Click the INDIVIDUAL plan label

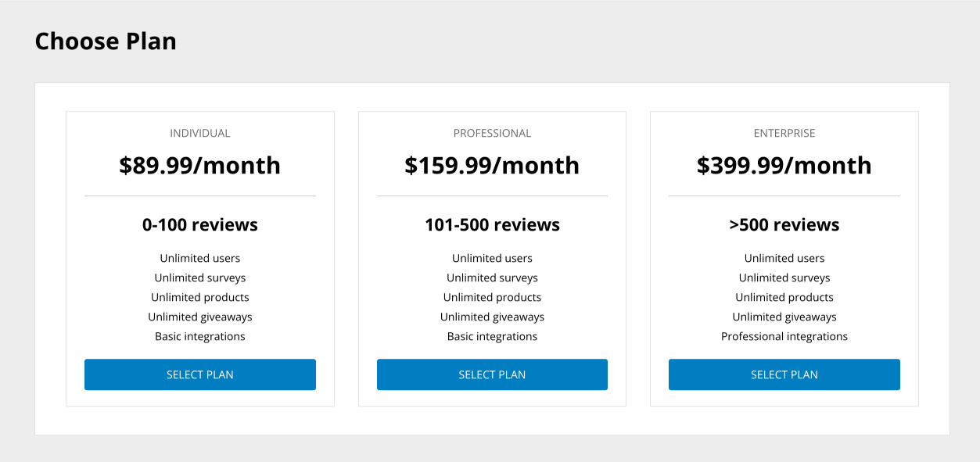pos(199,133)
